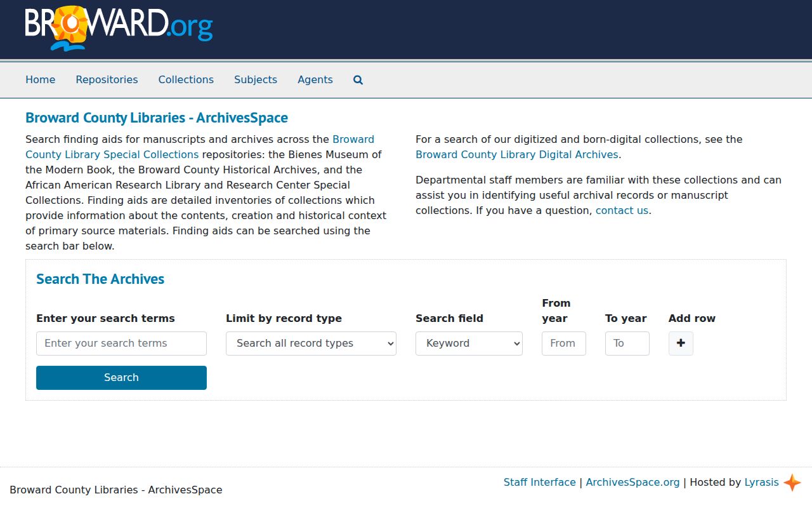Expand the Keyword search field dropdown
812x508 pixels.
pos(469,344)
